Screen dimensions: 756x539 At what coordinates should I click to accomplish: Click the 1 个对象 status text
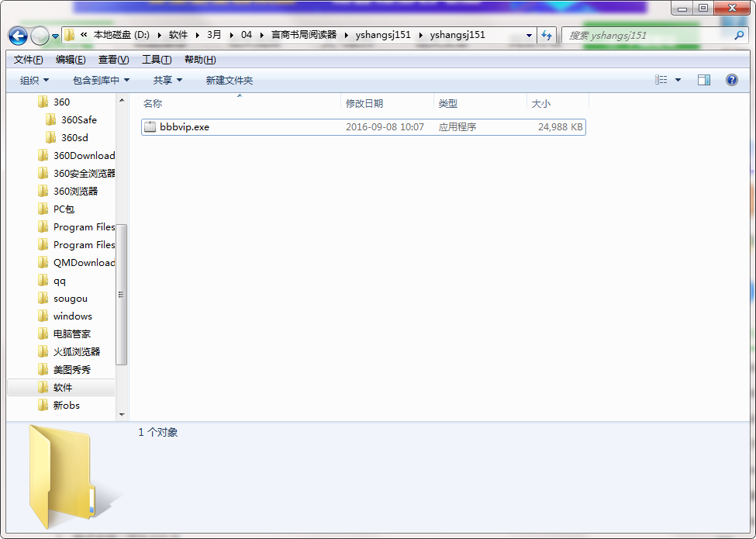point(158,432)
